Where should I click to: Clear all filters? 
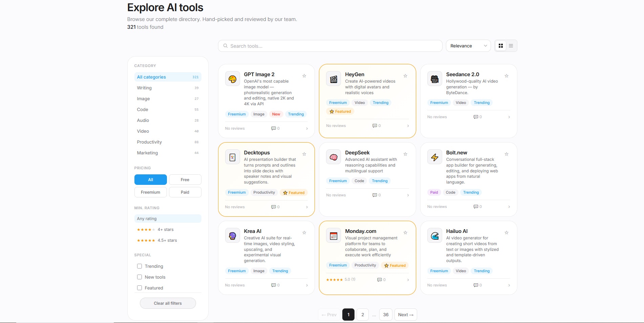168,303
